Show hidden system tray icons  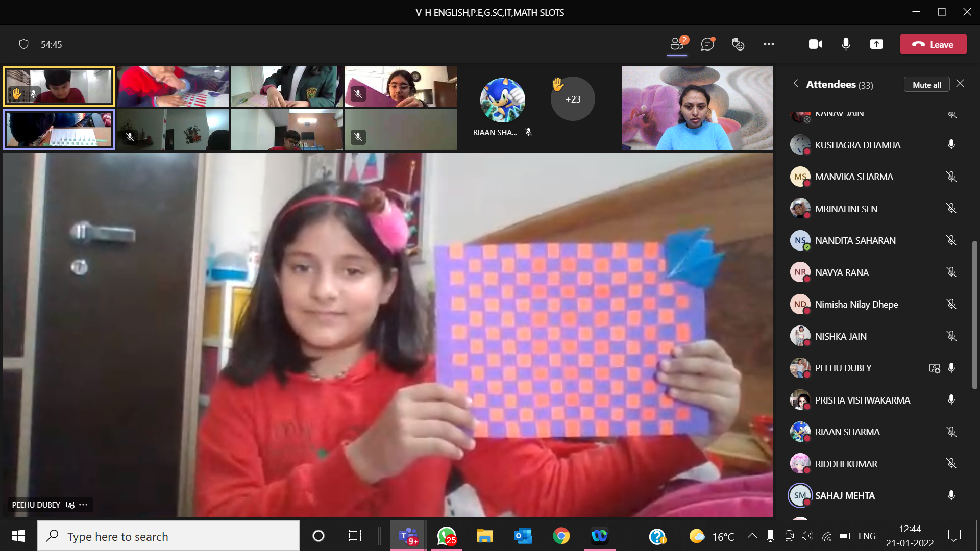(x=752, y=536)
